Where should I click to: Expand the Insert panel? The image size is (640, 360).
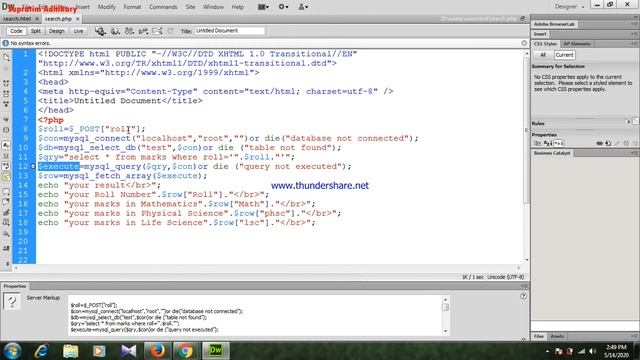(x=540, y=34)
